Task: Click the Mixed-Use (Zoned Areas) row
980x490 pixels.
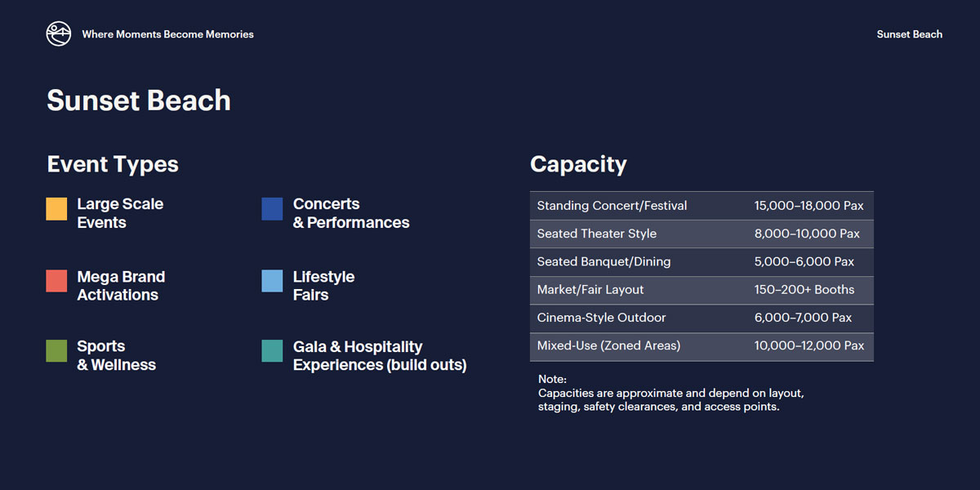Action: point(702,346)
